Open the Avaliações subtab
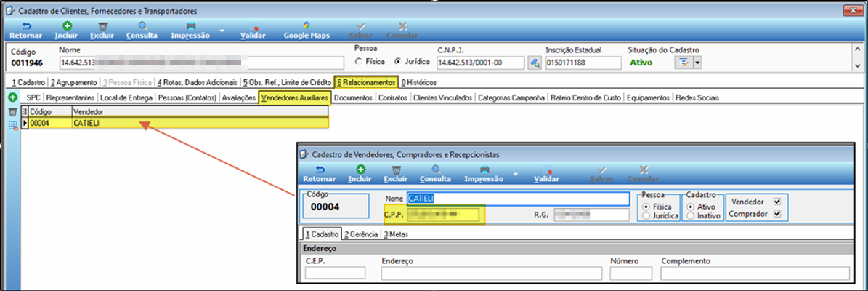868x291 pixels. tap(238, 97)
